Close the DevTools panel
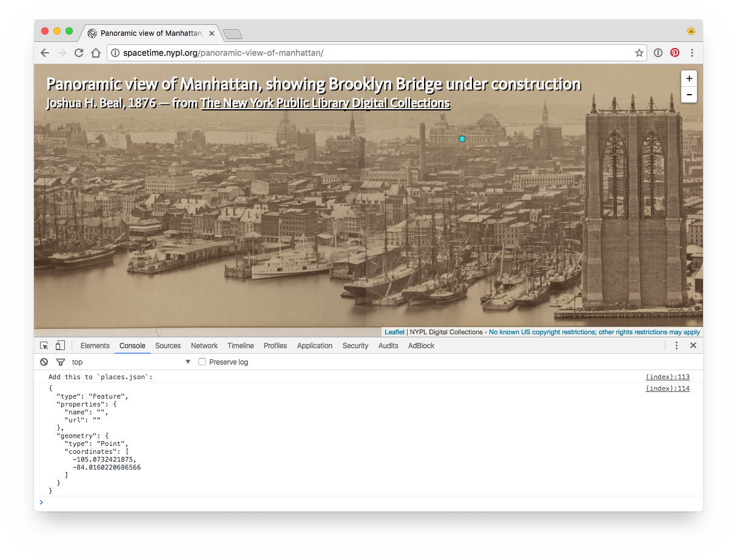Viewport: 737px width, 560px height. pyautogui.click(x=693, y=346)
